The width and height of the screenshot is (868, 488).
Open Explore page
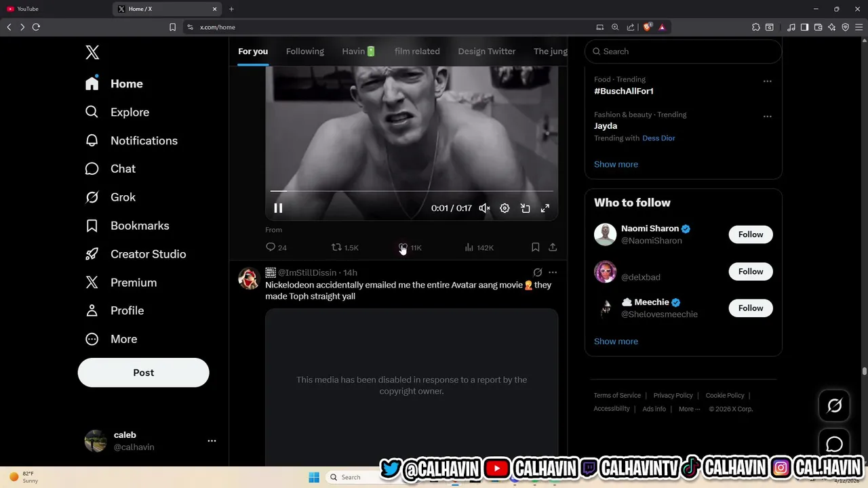117,112
